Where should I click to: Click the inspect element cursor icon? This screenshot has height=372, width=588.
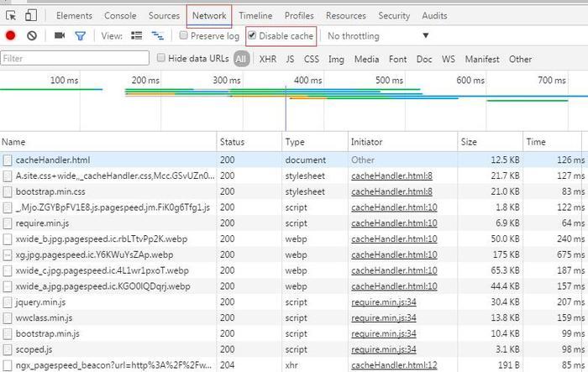tap(11, 16)
